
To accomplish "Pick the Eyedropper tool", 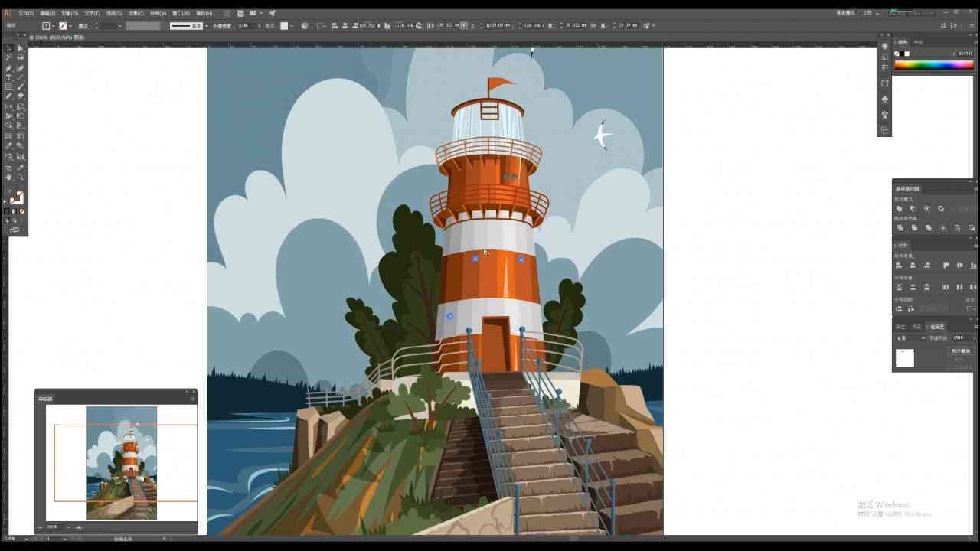I will tap(8, 145).
